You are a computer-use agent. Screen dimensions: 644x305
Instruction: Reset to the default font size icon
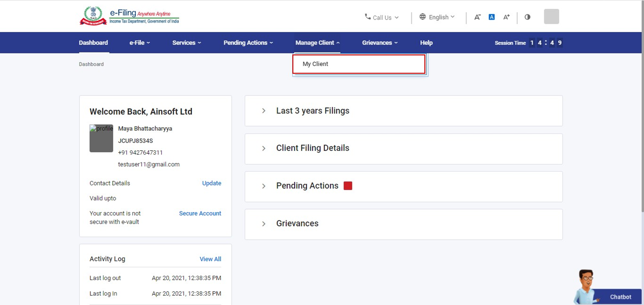click(491, 17)
